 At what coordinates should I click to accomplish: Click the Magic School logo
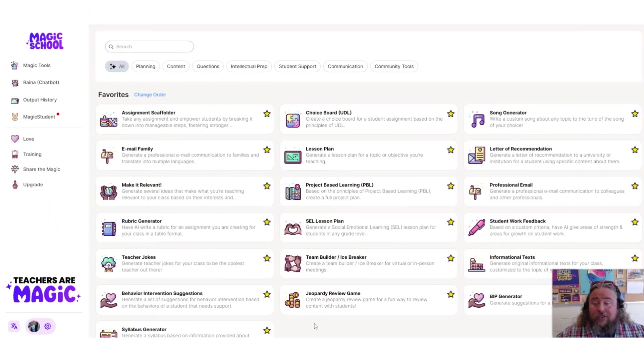[x=45, y=41]
